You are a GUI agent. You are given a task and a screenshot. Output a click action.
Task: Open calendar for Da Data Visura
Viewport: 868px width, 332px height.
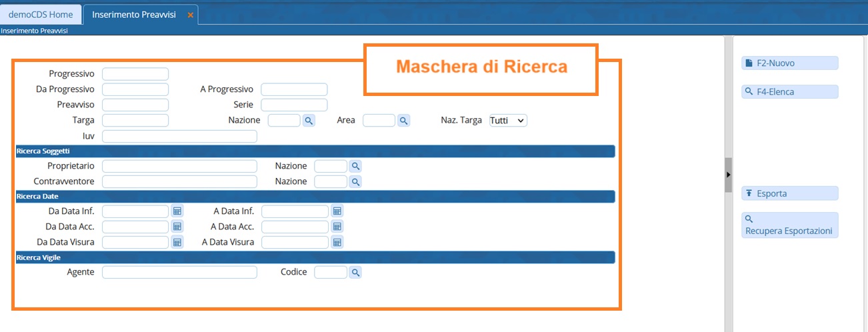pos(177,242)
